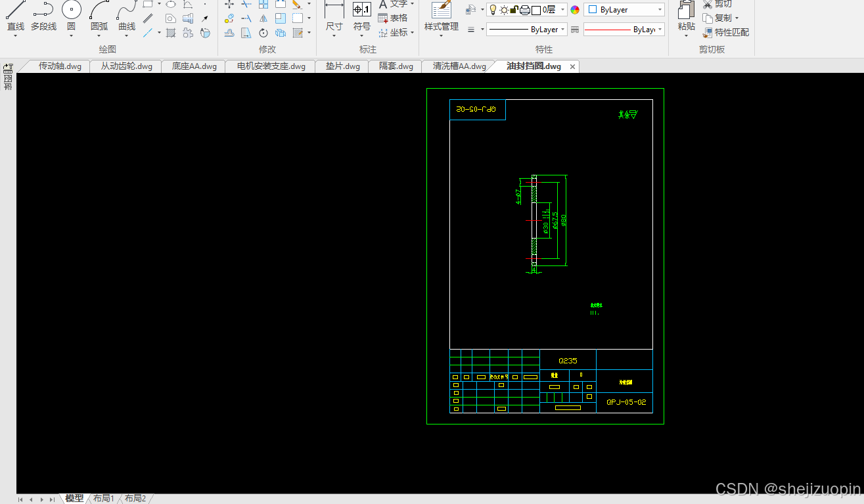Image resolution: width=864 pixels, height=504 pixels.
Task: Open the 布局2 layout tab
Action: point(135,499)
